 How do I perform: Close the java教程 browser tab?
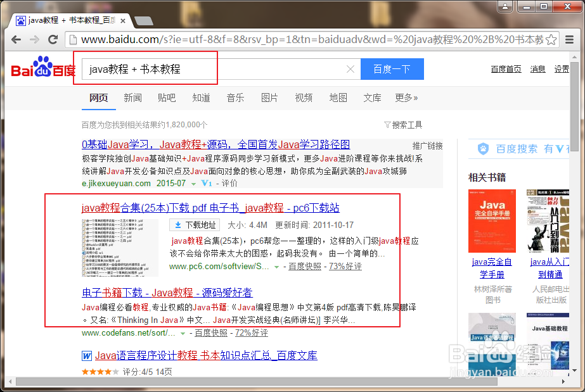point(123,21)
